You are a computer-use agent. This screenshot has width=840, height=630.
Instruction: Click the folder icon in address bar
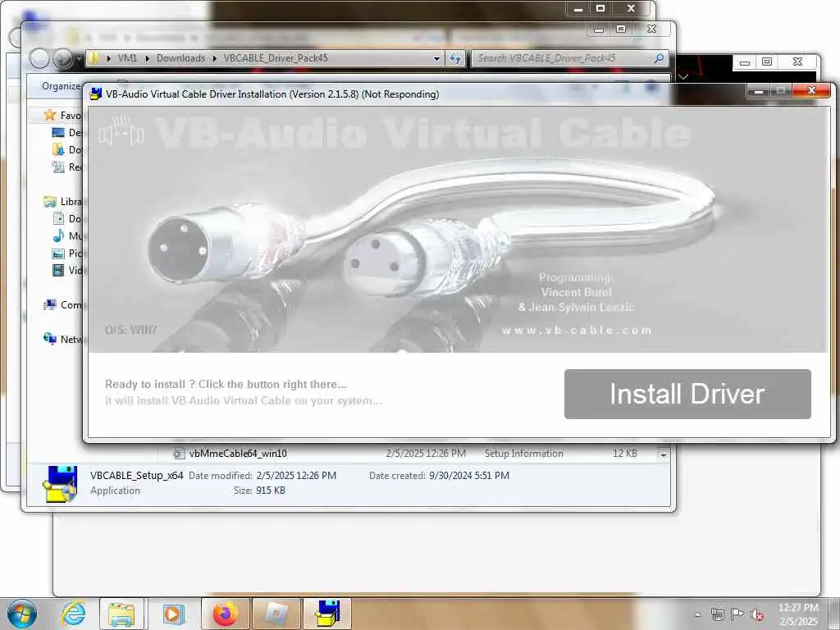point(94,58)
